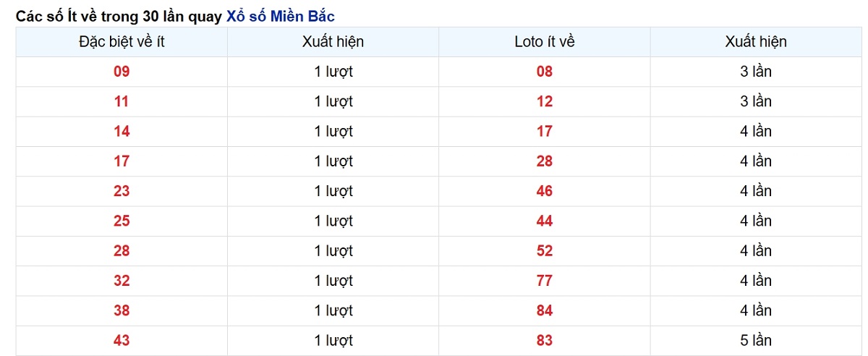Click the Đặc biệt về ít column header
The width and height of the screenshot is (868, 356).
122,42
